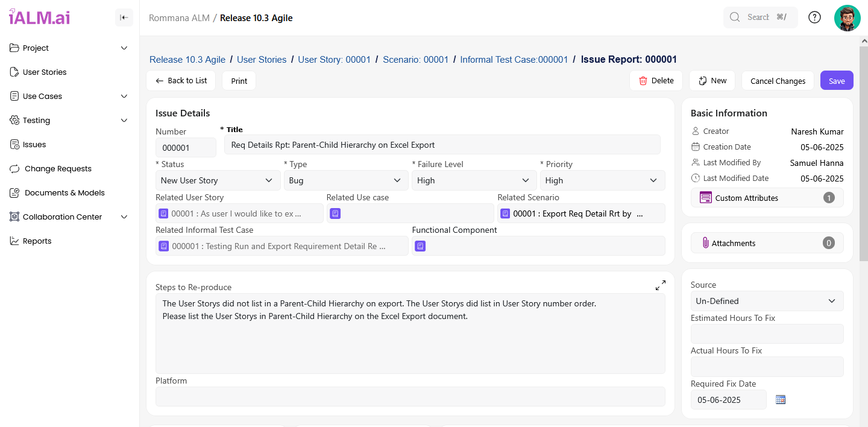Click the calendar icon beside Required Fix Date
The height and width of the screenshot is (427, 868).
tap(781, 399)
